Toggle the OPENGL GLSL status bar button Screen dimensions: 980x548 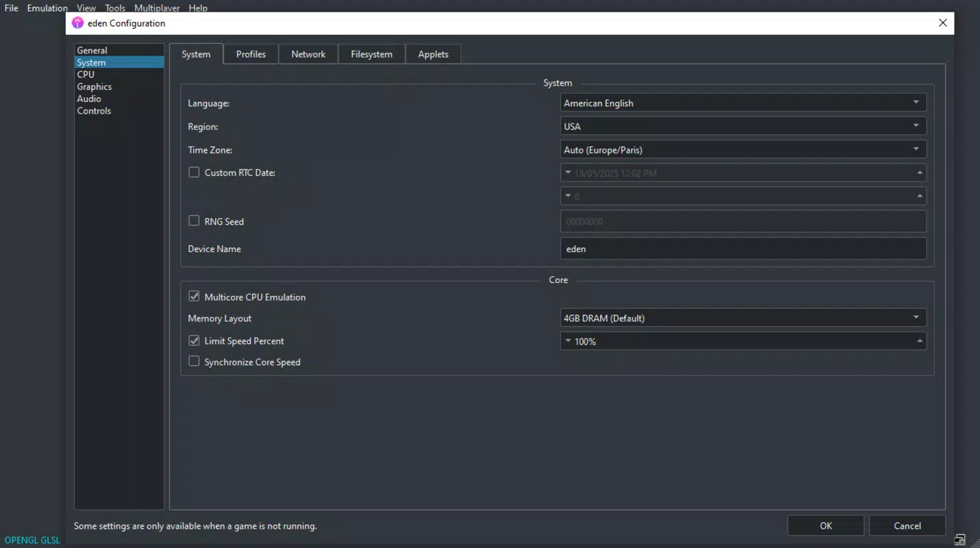[32, 540]
